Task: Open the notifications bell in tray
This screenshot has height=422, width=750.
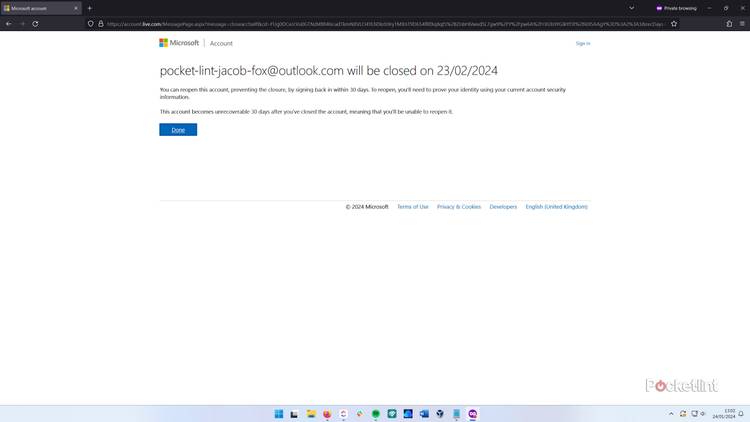Action: [741, 414]
